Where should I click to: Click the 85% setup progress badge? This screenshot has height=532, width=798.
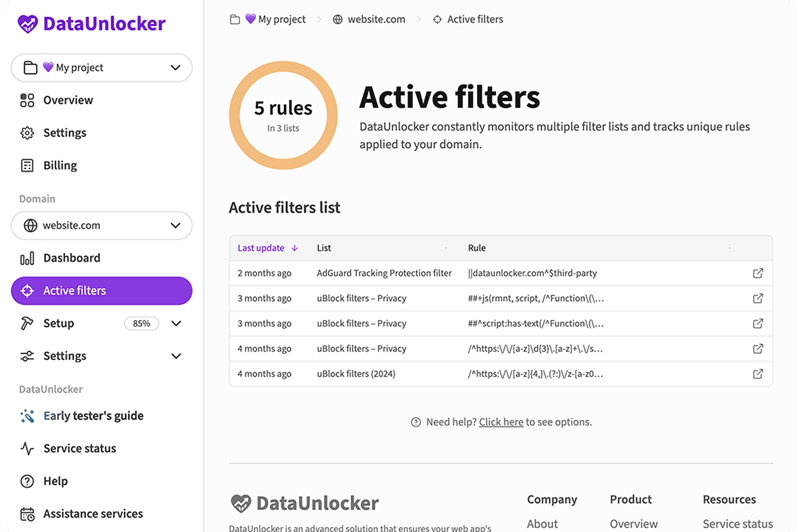click(x=141, y=323)
